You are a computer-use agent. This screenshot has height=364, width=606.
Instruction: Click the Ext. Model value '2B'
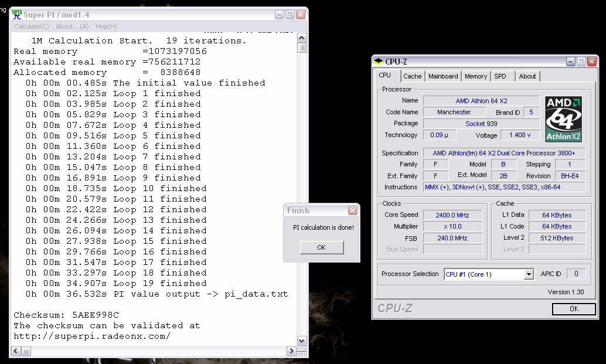coord(503,176)
